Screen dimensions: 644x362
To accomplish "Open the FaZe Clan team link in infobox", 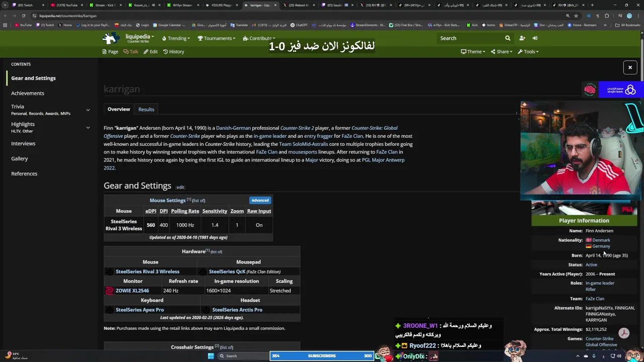I will (x=595, y=299).
